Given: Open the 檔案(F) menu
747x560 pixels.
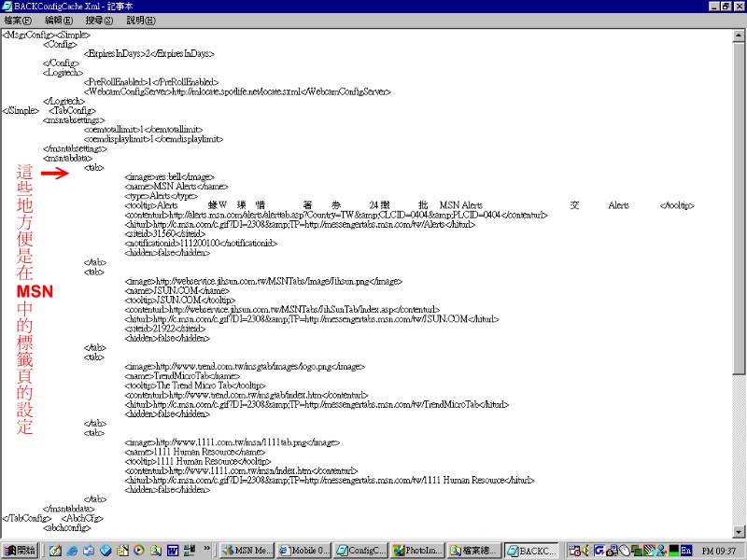Looking at the screenshot, I should click(18, 21).
